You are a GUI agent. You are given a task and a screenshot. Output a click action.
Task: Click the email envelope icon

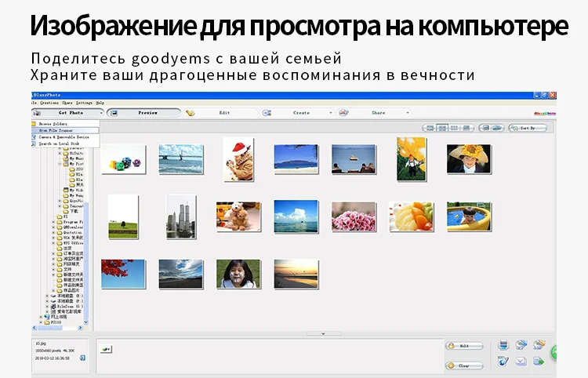(521, 361)
